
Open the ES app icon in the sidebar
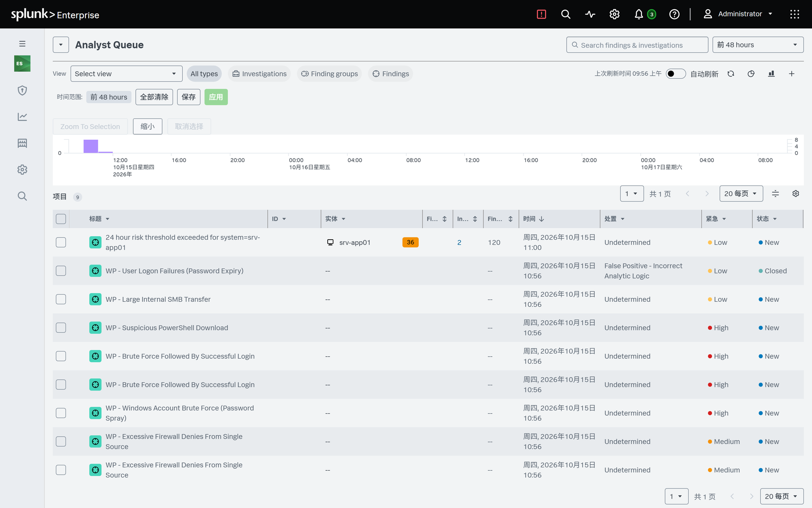[x=22, y=63]
